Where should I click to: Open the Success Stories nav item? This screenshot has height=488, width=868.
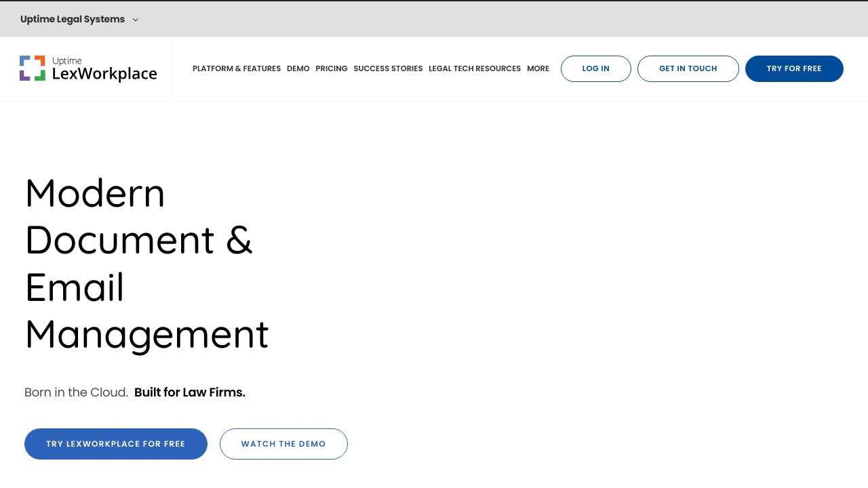(x=388, y=68)
